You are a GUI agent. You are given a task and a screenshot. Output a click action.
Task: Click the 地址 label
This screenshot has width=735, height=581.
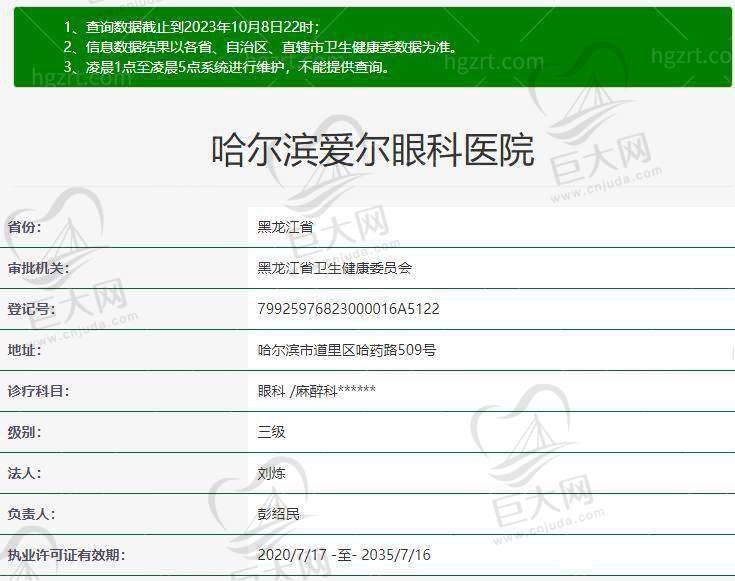pyautogui.click(x=24, y=350)
